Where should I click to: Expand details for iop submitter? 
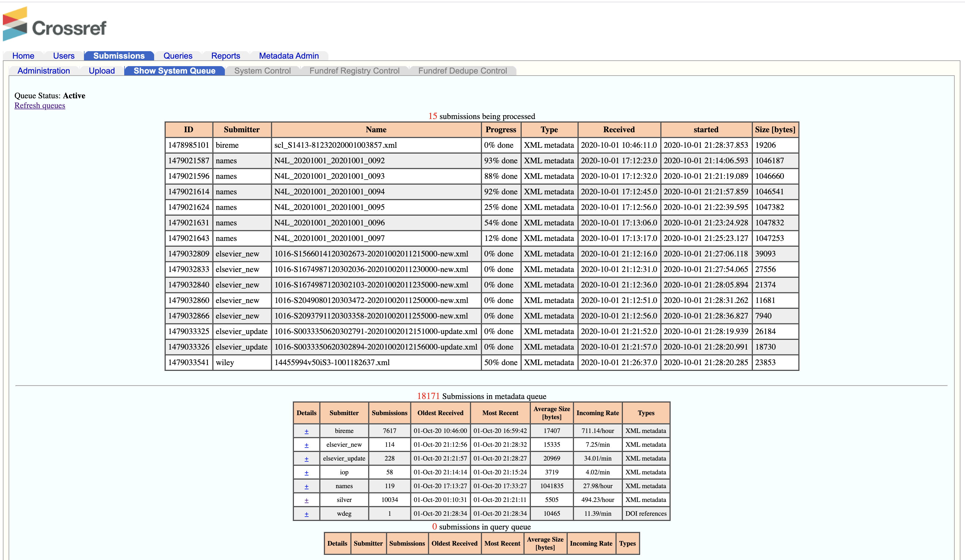pyautogui.click(x=306, y=472)
